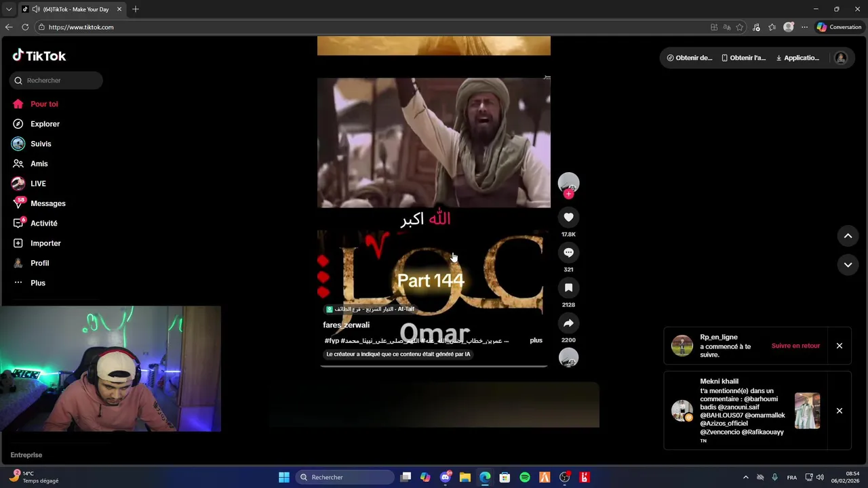
Task: Click the volume tray icon
Action: (820, 477)
